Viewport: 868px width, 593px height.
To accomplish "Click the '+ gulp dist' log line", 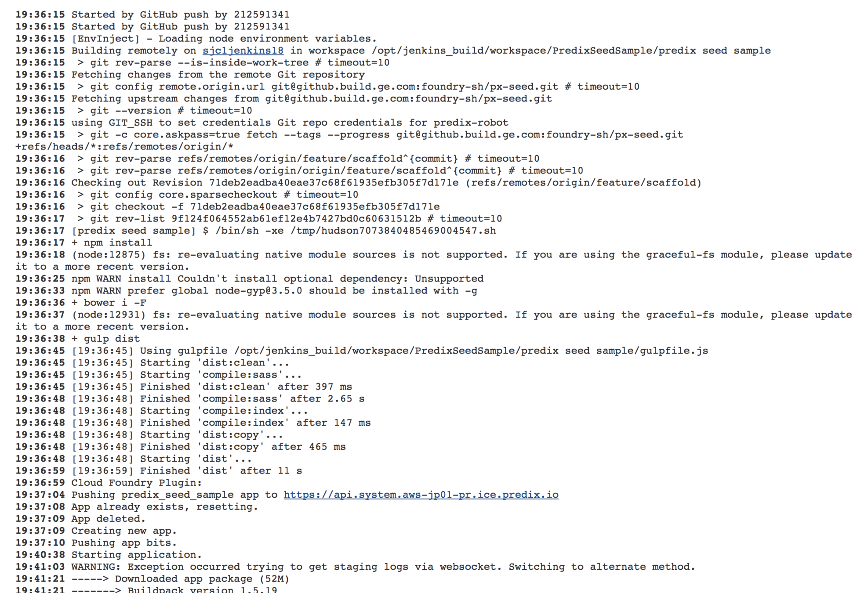I will pos(78,339).
